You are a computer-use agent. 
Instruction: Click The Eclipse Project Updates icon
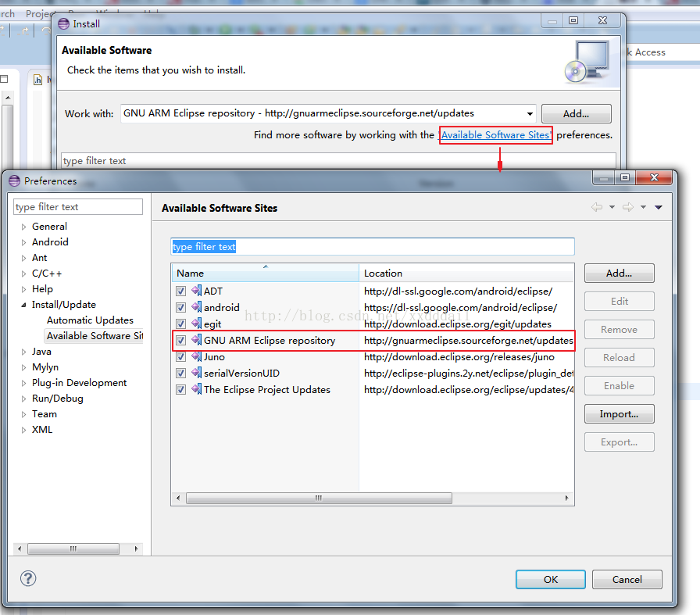[x=196, y=389]
